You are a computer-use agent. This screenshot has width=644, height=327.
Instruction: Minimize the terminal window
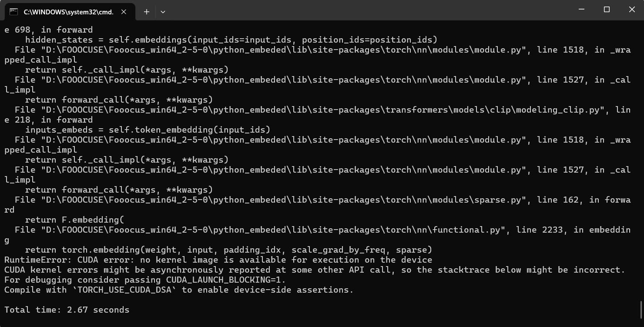coord(582,10)
